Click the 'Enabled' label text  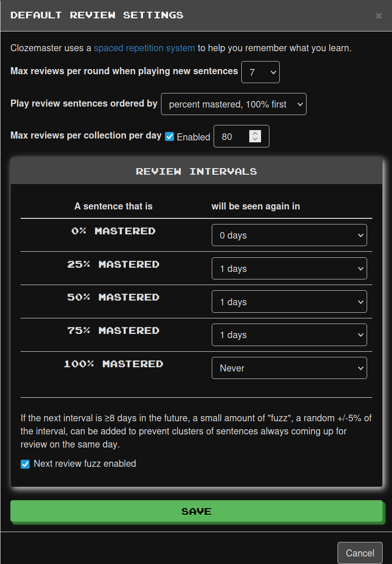pos(193,137)
